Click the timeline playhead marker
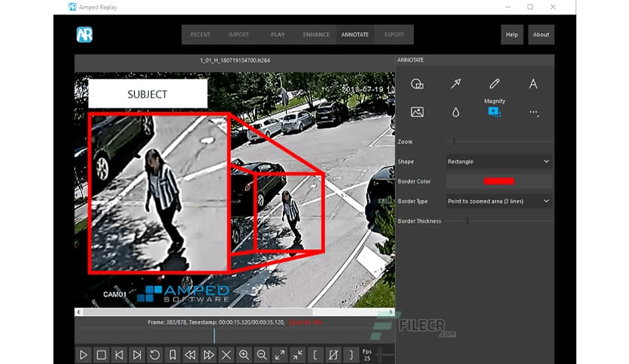The image size is (629, 364). (214, 336)
